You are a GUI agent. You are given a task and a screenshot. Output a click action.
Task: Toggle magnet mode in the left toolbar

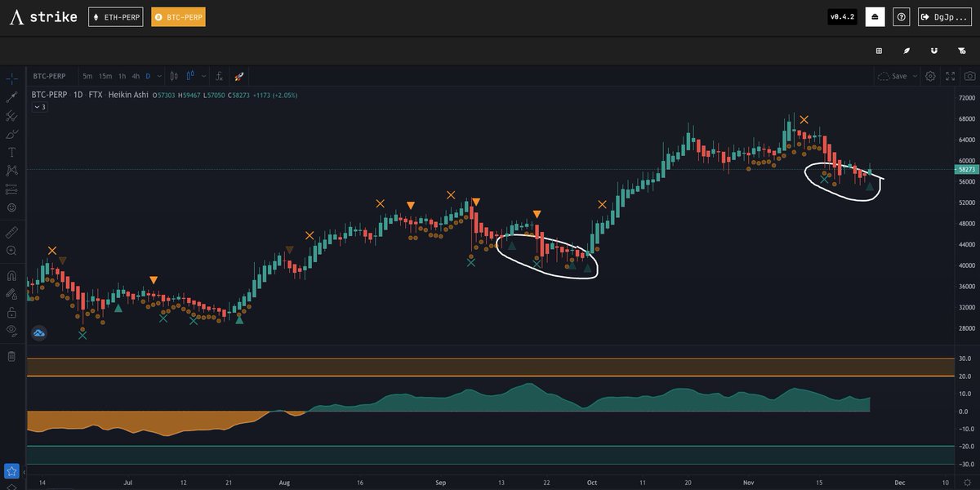point(11,275)
